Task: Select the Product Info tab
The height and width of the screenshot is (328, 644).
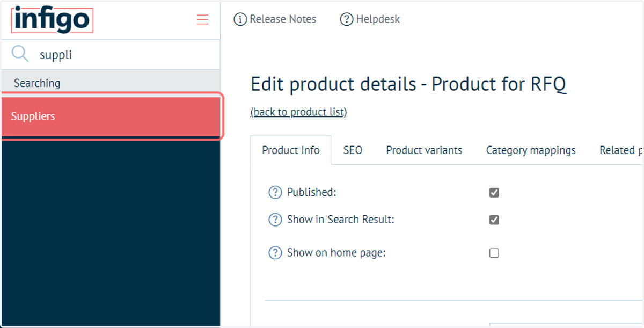Action: [291, 150]
